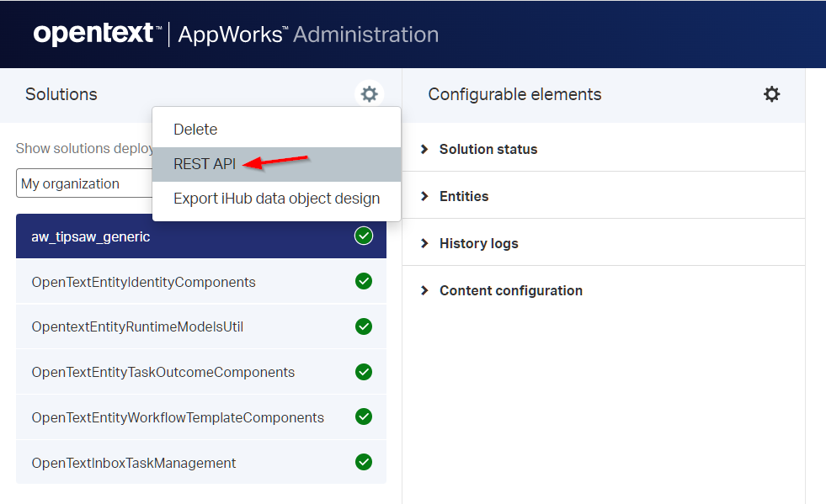Viewport: 826px width, 504px height.
Task: Choose Export iHub data object design
Action: point(276,199)
